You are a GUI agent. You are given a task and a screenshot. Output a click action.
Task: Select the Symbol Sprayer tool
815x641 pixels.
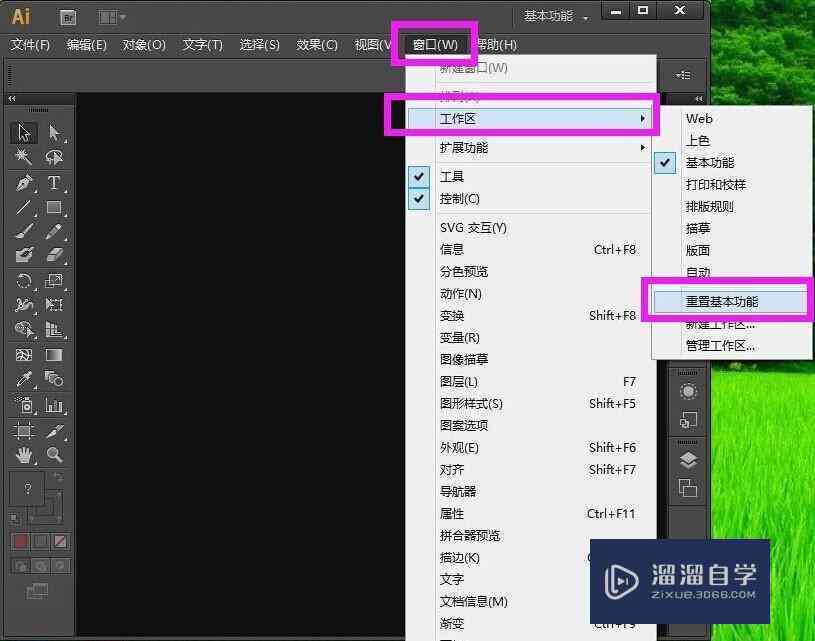24,405
